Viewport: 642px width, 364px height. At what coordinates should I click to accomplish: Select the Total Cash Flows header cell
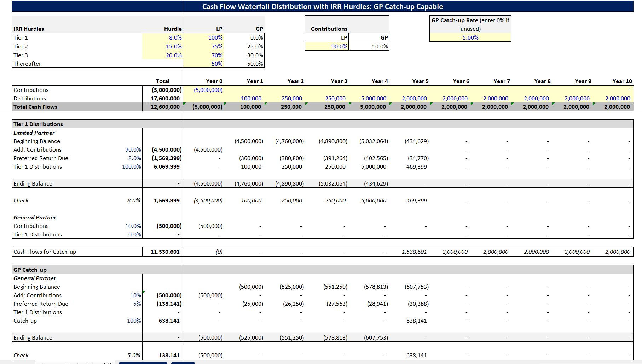[35, 107]
